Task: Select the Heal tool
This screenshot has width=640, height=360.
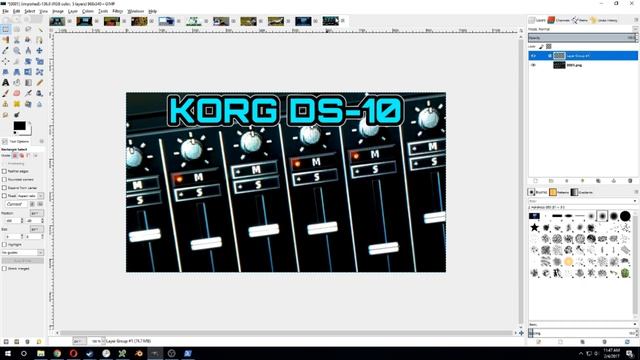Action: click(x=17, y=104)
